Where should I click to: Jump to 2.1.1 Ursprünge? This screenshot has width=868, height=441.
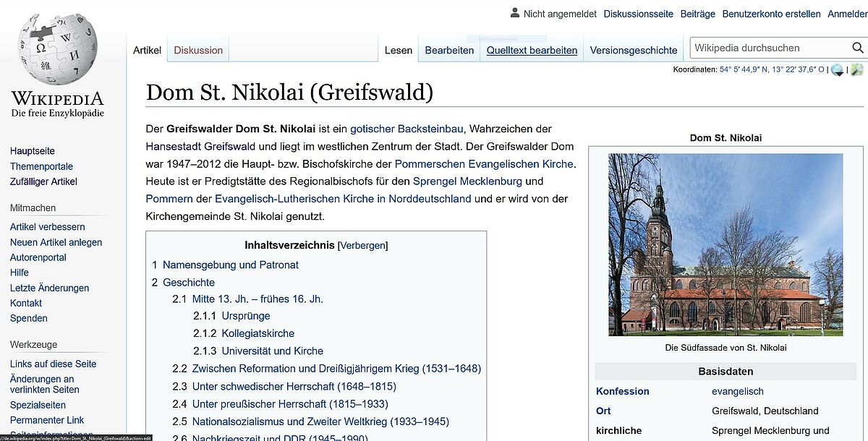pyautogui.click(x=231, y=317)
